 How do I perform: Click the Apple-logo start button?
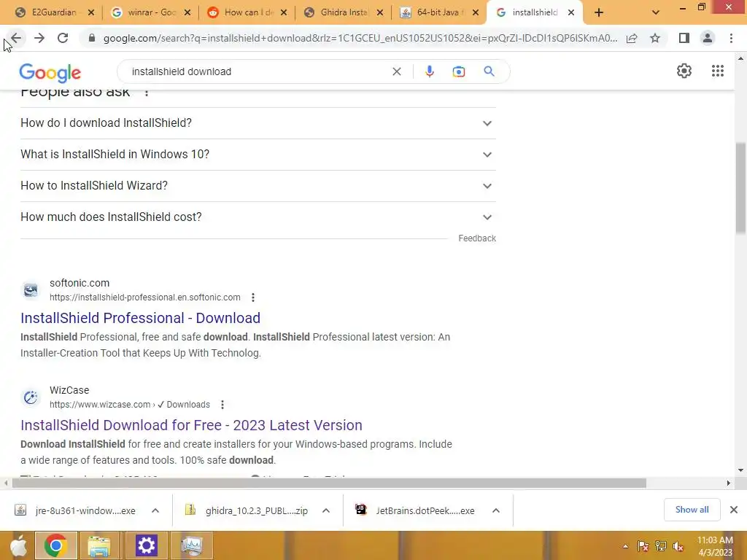click(x=18, y=545)
